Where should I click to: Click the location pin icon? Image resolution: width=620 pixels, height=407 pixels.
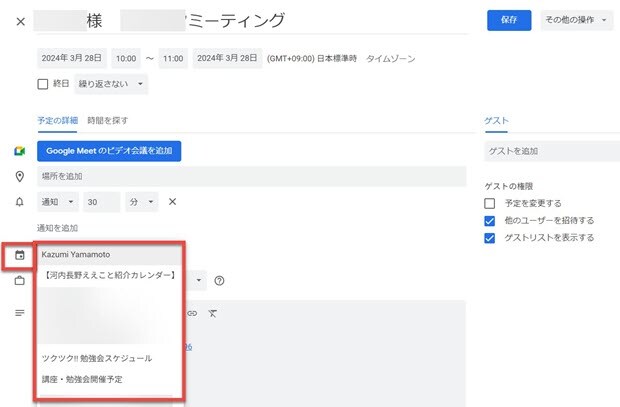[x=19, y=177]
